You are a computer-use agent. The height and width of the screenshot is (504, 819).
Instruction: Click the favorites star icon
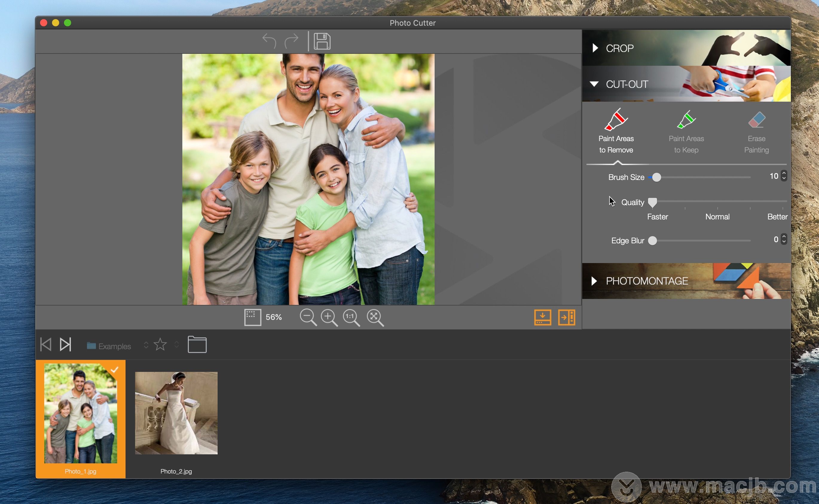click(x=160, y=344)
